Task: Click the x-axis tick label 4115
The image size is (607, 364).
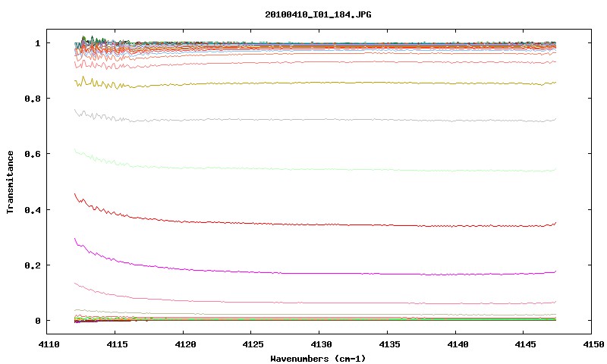Action: tap(117, 344)
